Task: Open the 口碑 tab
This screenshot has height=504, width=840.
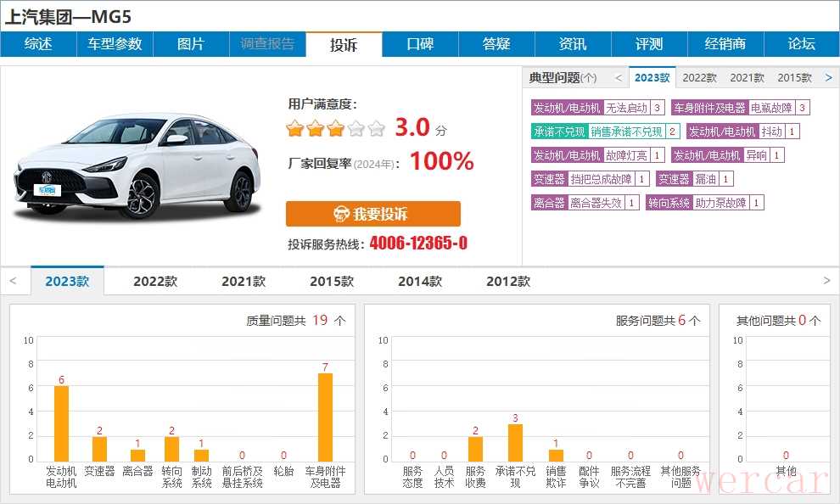Action: tap(420, 44)
